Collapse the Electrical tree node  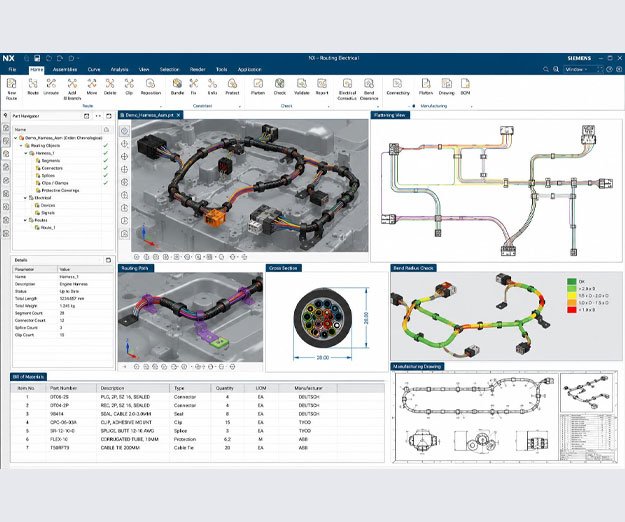tap(26, 198)
